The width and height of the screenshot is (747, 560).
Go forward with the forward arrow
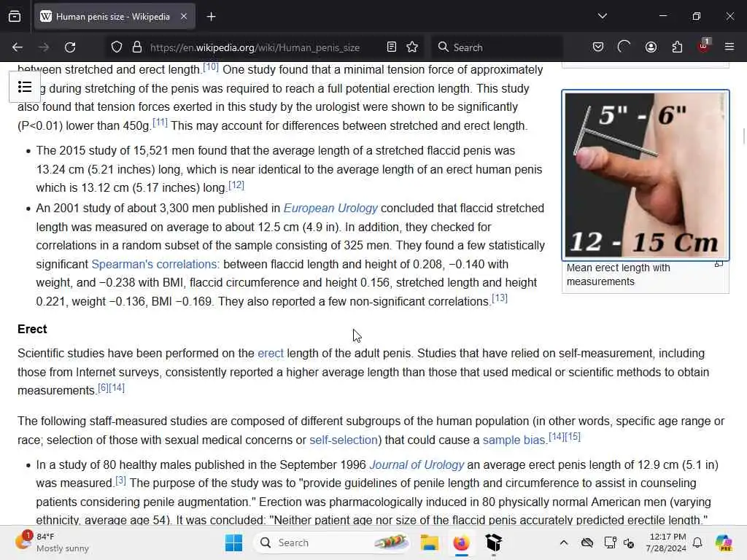tap(43, 47)
